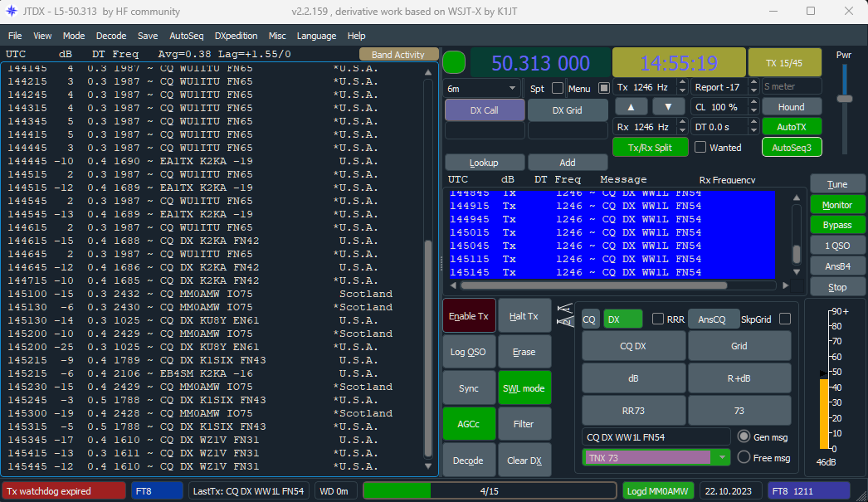The width and height of the screenshot is (868, 502).
Task: Check the RRR checkbox
Action: pyautogui.click(x=658, y=319)
